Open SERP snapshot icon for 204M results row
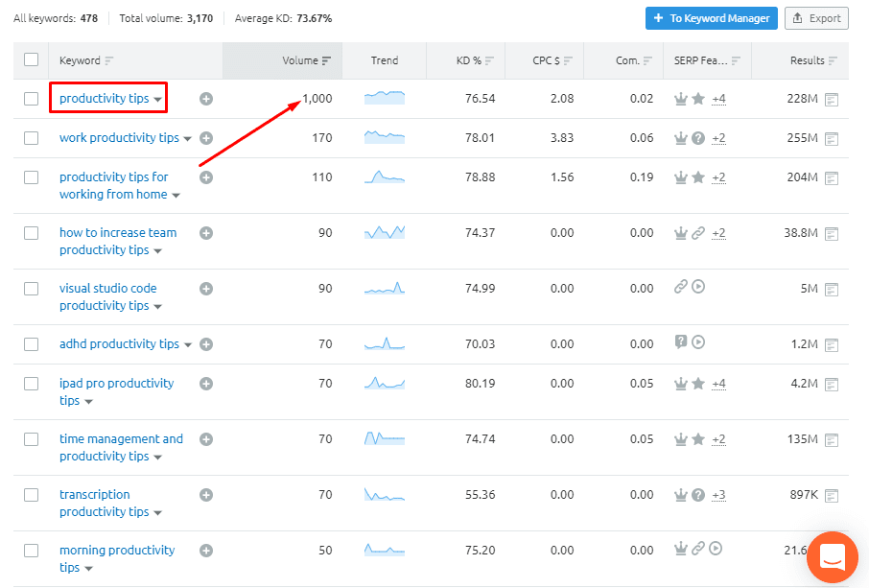 click(832, 178)
